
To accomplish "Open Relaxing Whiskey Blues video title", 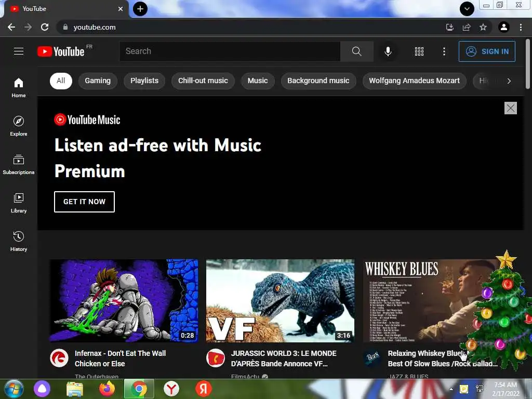I will [x=443, y=358].
